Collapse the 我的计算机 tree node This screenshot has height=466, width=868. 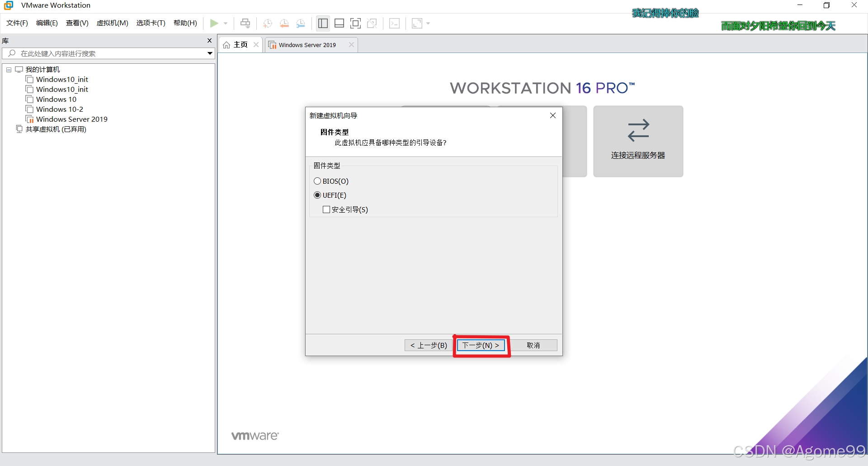9,70
